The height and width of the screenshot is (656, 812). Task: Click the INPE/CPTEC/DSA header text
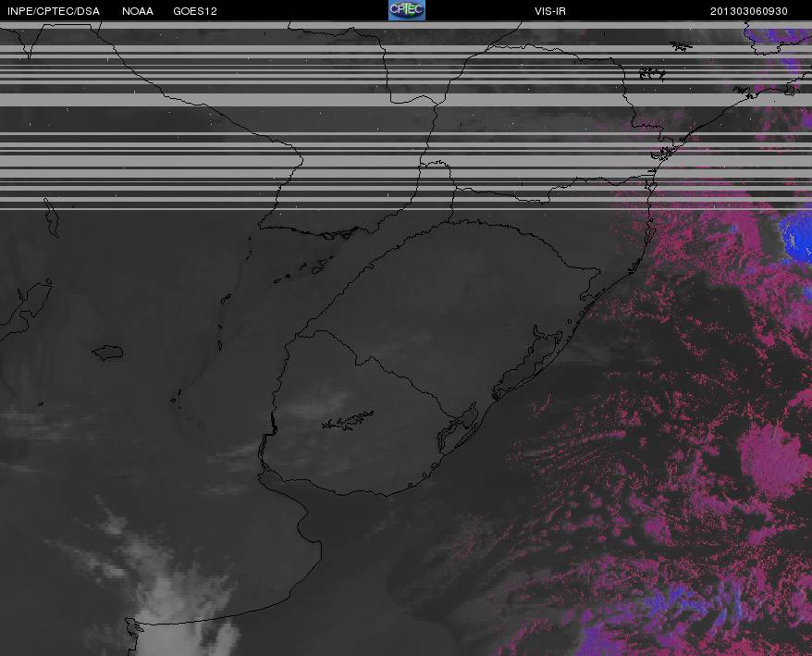[x=54, y=11]
